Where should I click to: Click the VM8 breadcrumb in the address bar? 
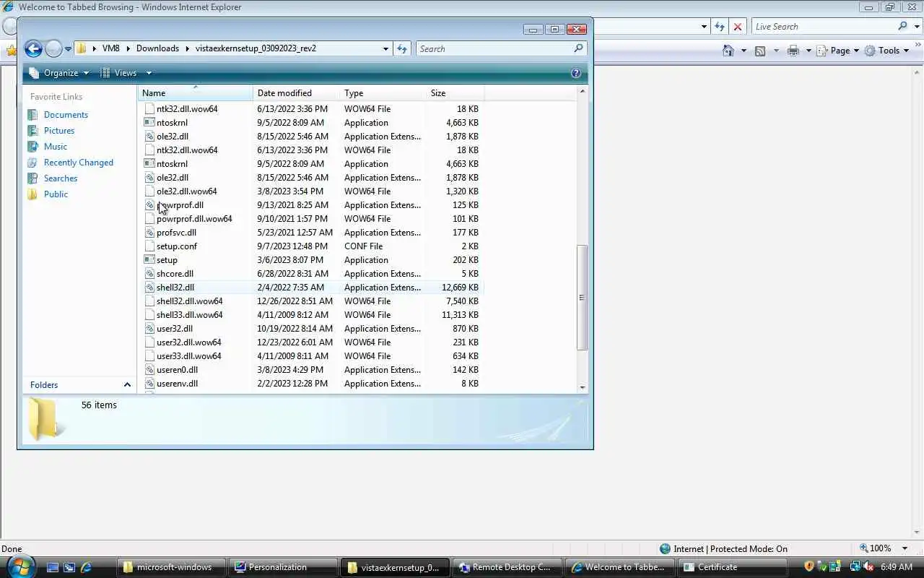point(110,48)
